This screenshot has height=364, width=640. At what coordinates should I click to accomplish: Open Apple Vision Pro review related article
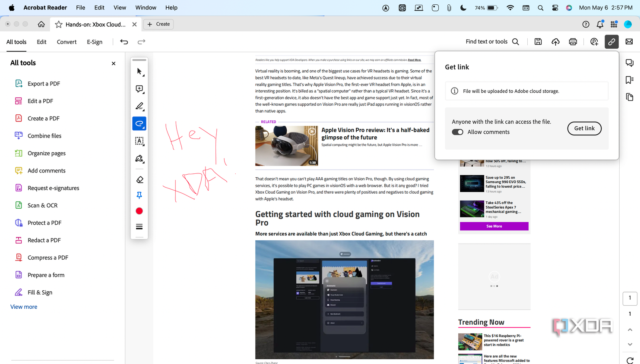click(x=375, y=134)
